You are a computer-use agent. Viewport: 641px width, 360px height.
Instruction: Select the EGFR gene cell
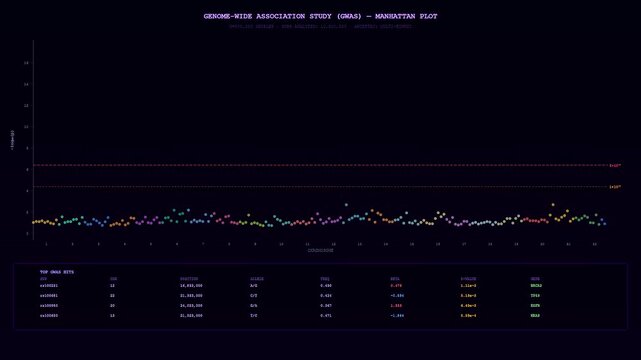click(535, 306)
